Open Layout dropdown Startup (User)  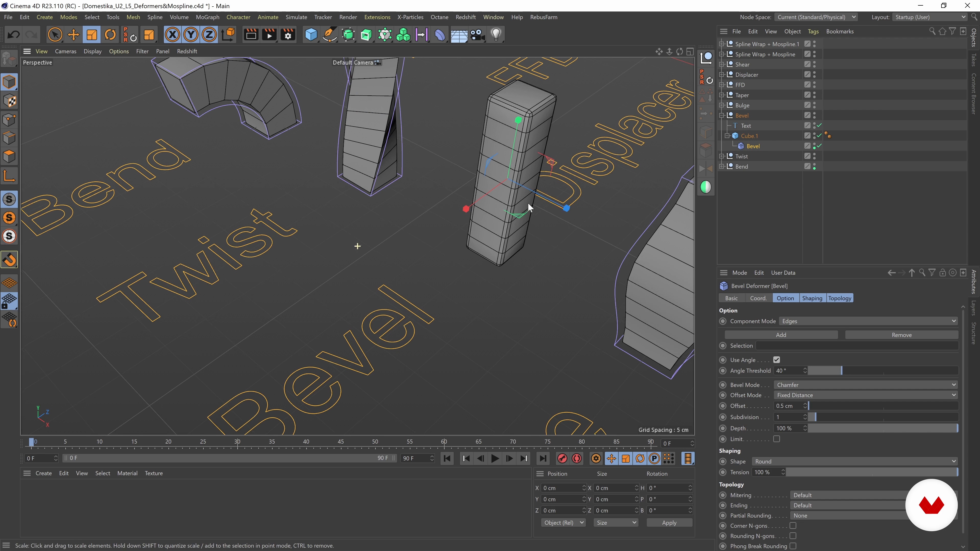[x=930, y=17]
